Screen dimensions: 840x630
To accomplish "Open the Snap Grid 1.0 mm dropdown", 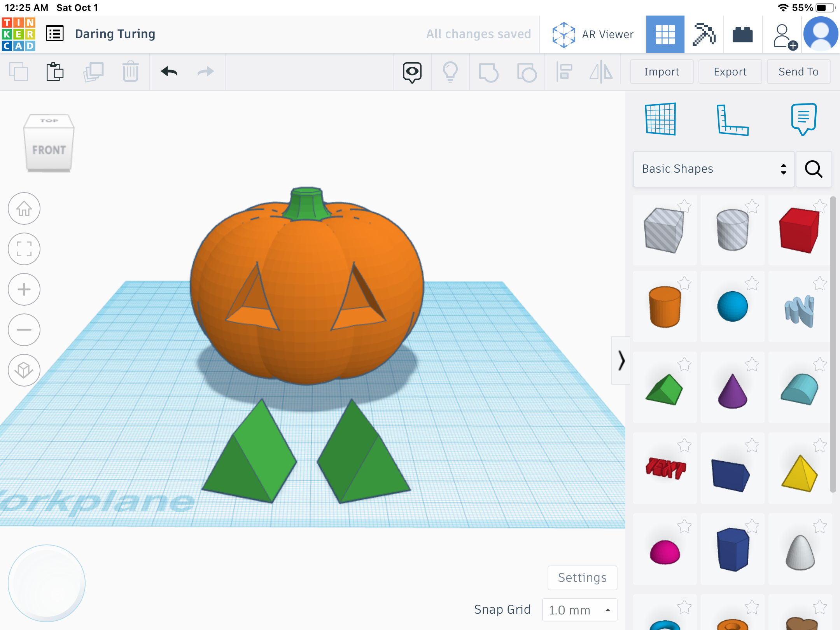I will point(579,610).
